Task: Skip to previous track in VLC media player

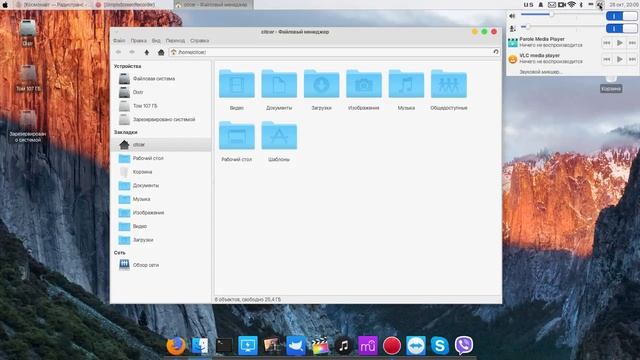Action: click(x=607, y=59)
